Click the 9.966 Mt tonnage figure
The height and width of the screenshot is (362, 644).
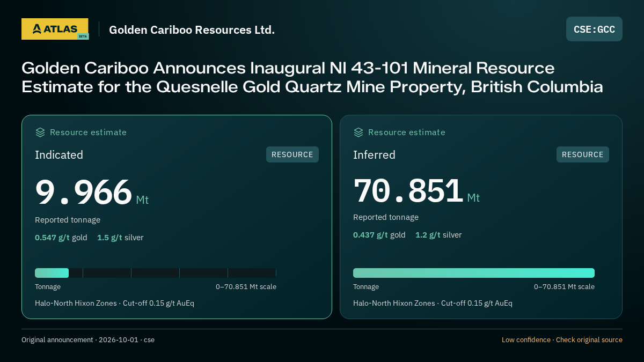click(92, 193)
